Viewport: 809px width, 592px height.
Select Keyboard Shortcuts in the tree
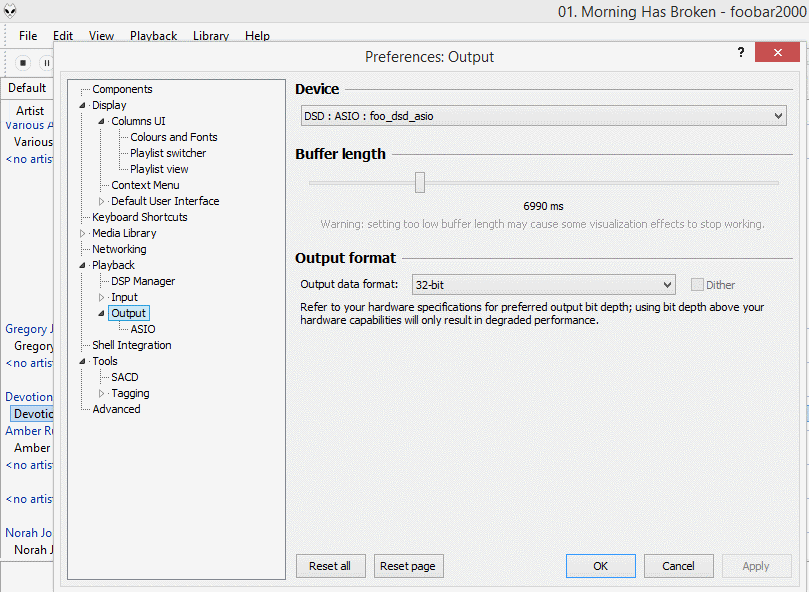139,217
